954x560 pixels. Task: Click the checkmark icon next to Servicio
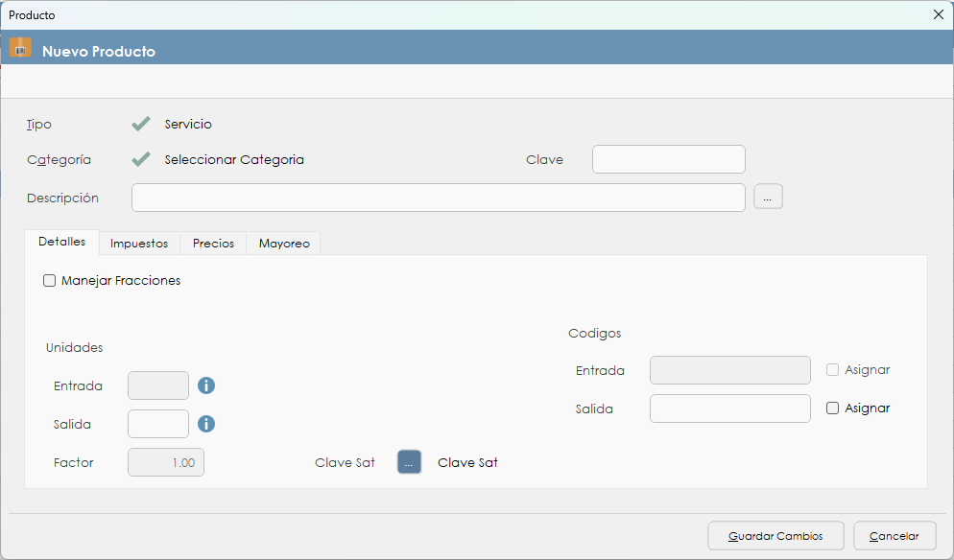tap(141, 124)
